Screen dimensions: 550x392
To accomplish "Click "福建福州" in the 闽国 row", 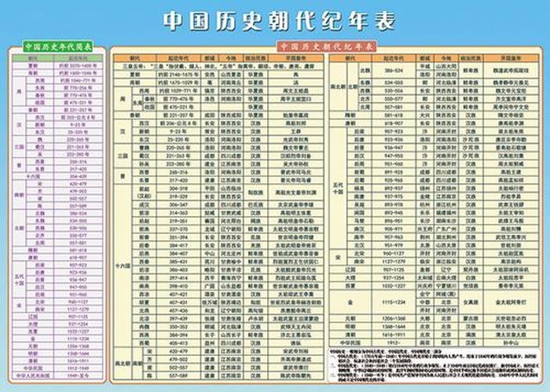I will (446, 213).
